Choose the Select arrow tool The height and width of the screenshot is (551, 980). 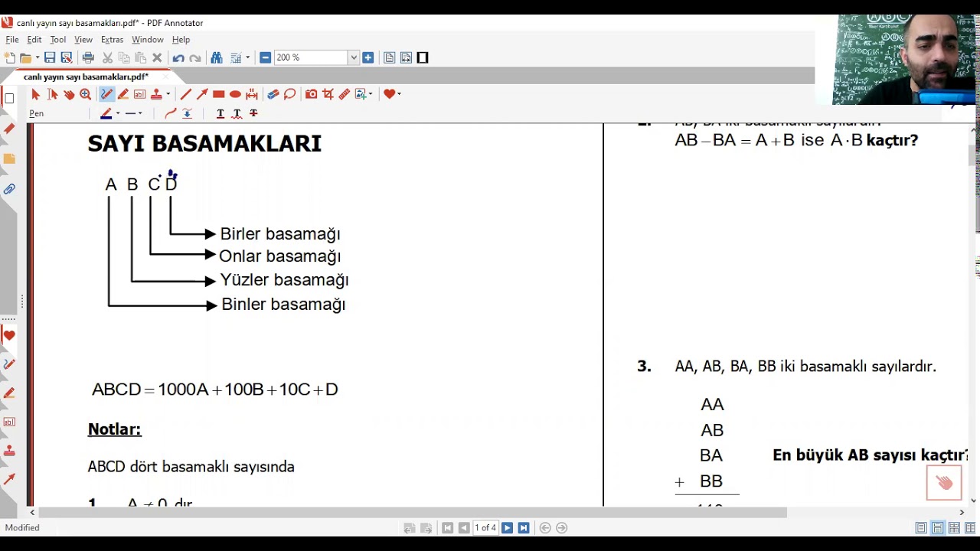point(35,94)
